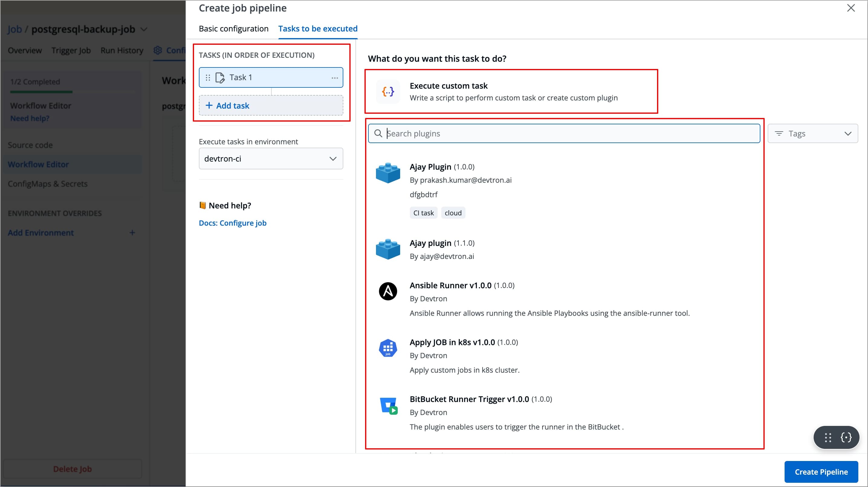Click the drag handle on Task 1
Viewport: 868px width, 487px height.
(208, 77)
